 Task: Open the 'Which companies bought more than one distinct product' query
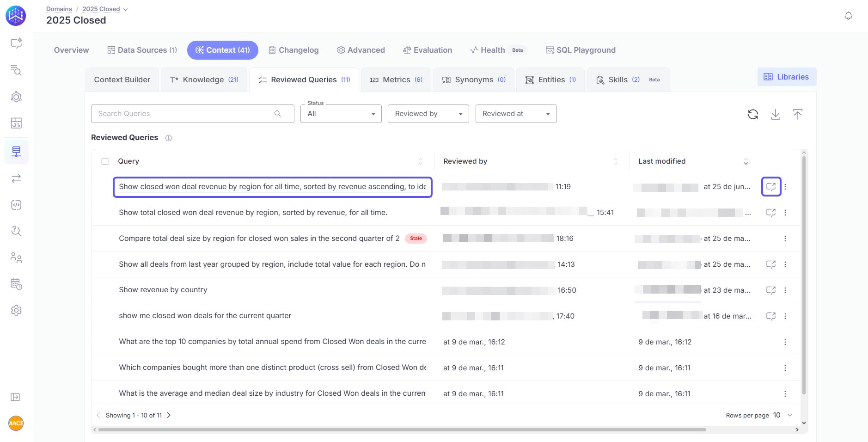pyautogui.click(x=272, y=368)
